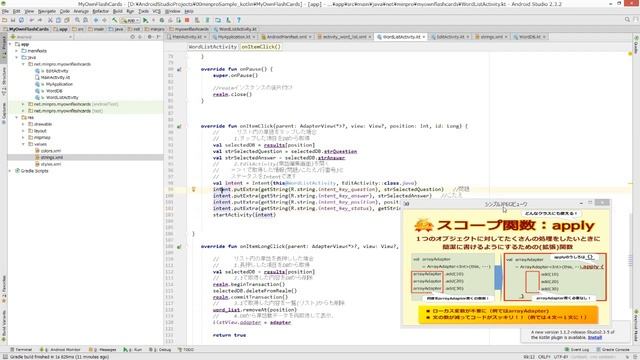Click the Cut scissors icon
This screenshot has width=640, height=360.
(50, 20)
